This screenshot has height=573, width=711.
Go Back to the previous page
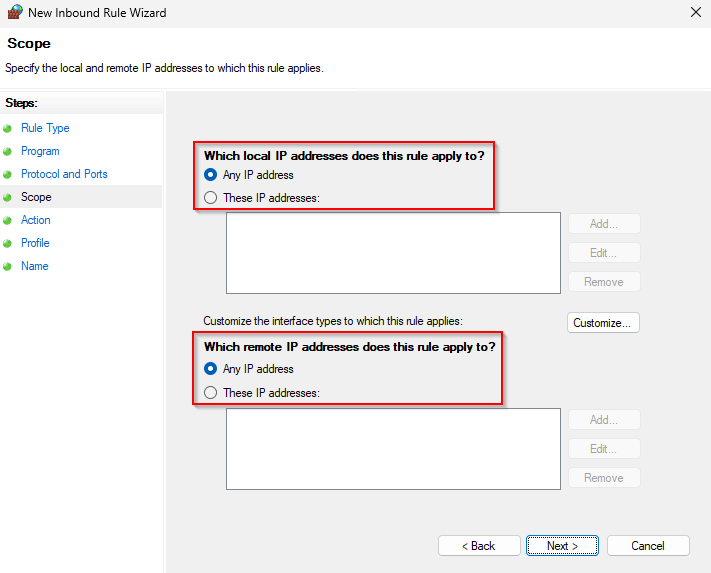pos(478,546)
